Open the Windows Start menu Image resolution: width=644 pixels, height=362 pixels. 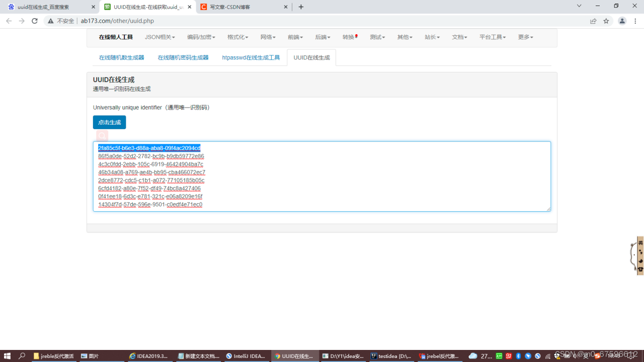click(8, 356)
